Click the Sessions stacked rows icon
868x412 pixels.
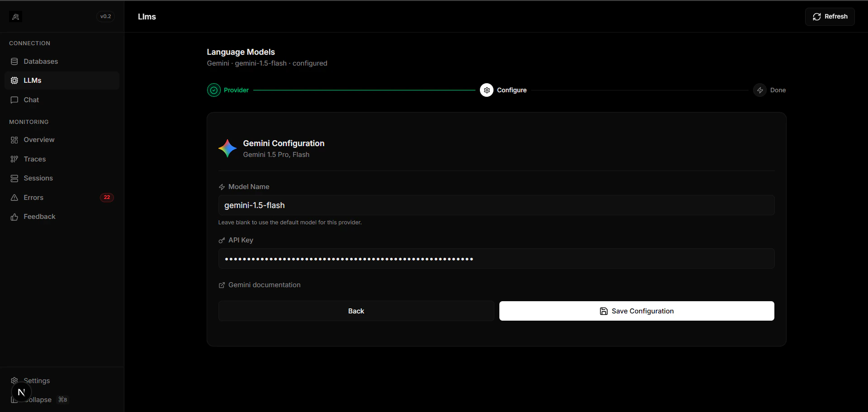14,178
